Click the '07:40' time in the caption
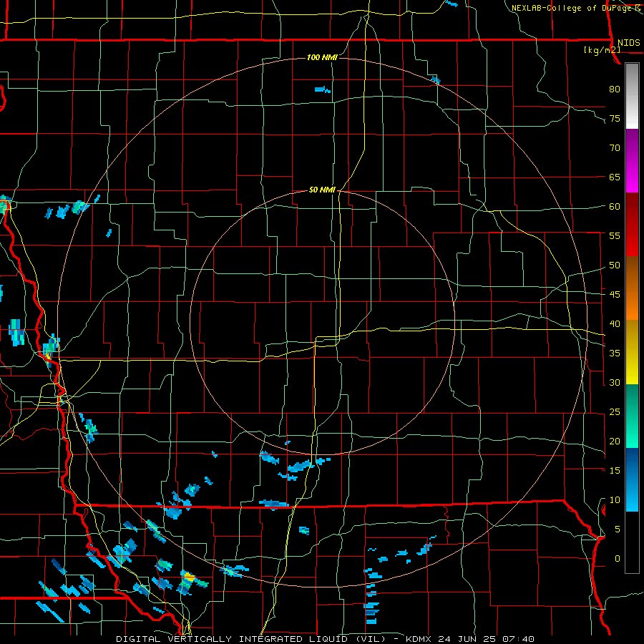644x644 pixels. coord(517,639)
